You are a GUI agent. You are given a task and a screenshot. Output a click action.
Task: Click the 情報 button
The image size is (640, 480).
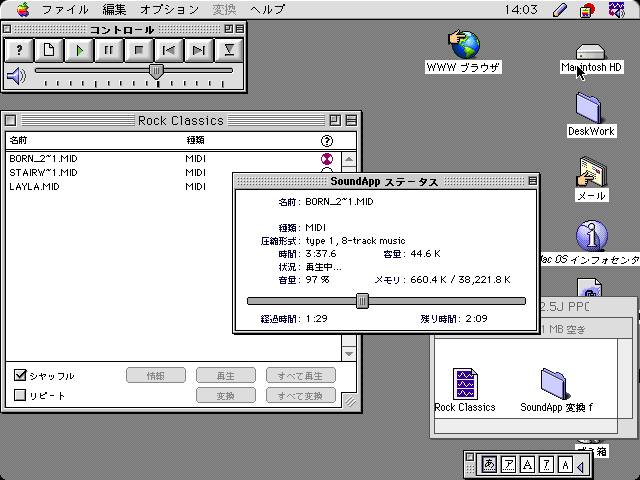coord(156,376)
